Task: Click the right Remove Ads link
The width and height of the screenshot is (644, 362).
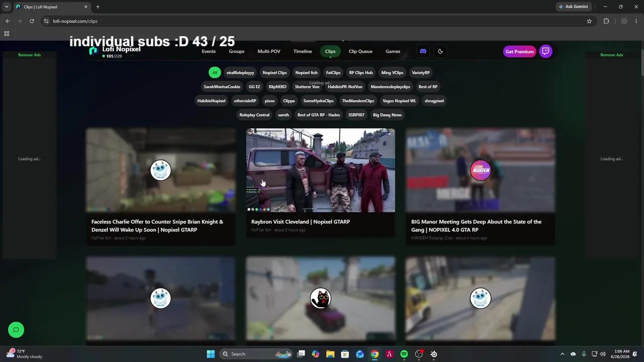Action: click(x=612, y=55)
